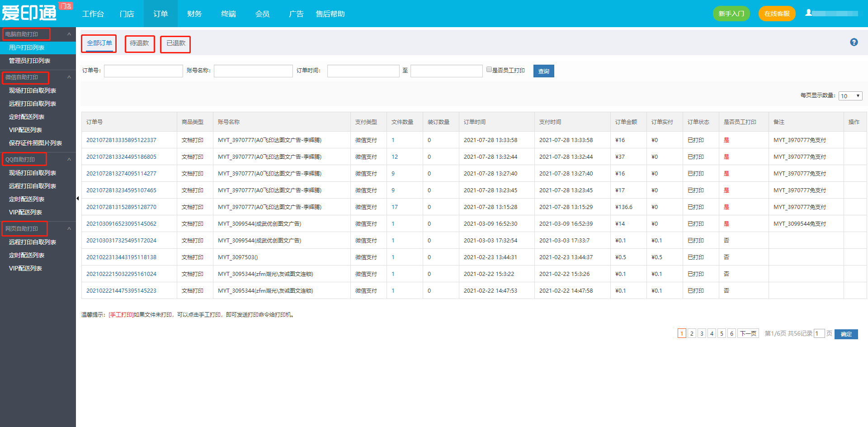The image size is (868, 427).
Task: Go to page 4 in pagination
Action: [712, 333]
